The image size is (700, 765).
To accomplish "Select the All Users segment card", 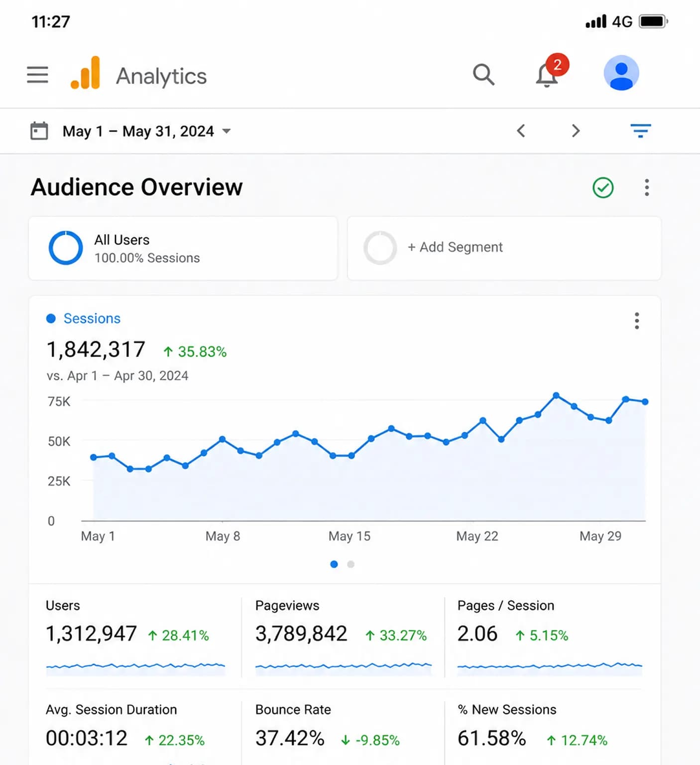I will click(x=183, y=248).
